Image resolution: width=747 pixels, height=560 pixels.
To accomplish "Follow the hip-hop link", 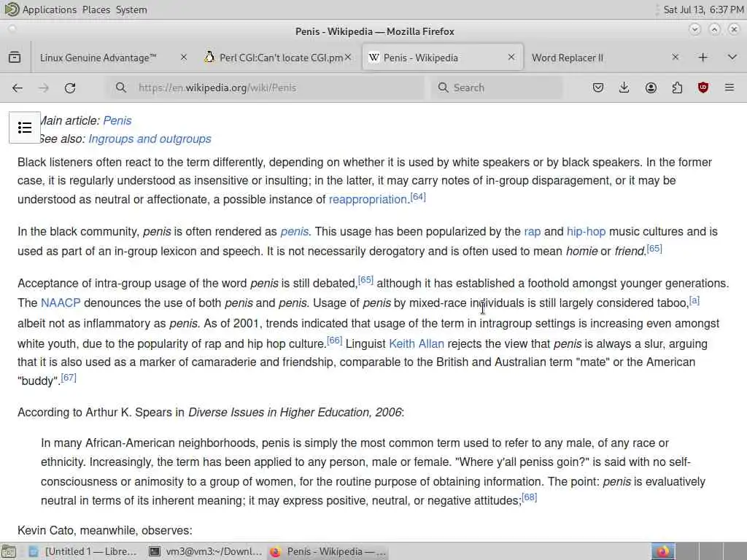I will pyautogui.click(x=586, y=232).
